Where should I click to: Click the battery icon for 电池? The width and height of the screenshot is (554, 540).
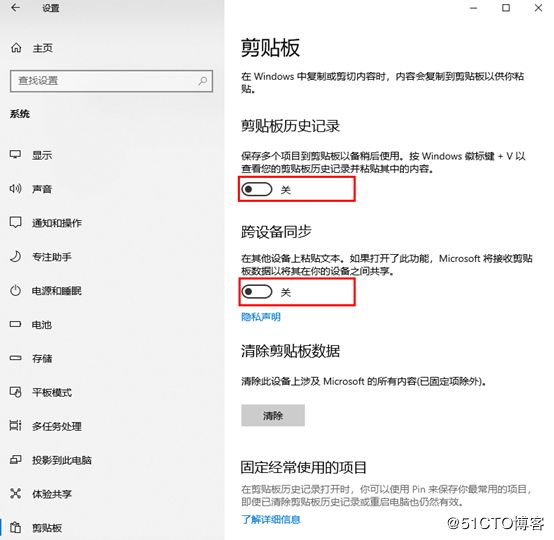tap(15, 324)
